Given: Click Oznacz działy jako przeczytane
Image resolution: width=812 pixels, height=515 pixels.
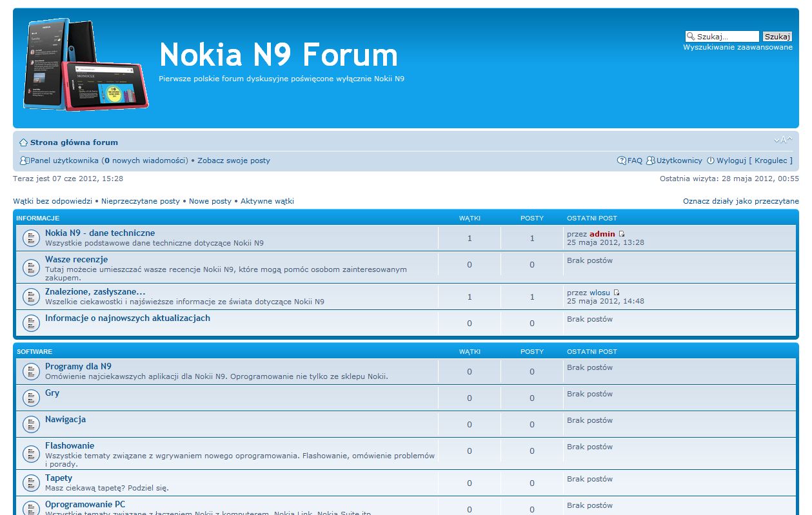Looking at the screenshot, I should point(741,201).
